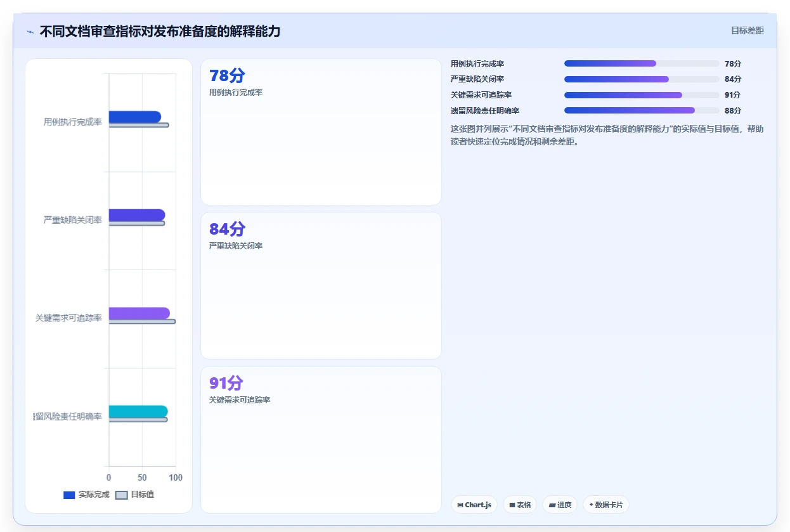The width and height of the screenshot is (790, 532).
Task: Click the 目标差距 label in the header
Action: [x=748, y=30]
